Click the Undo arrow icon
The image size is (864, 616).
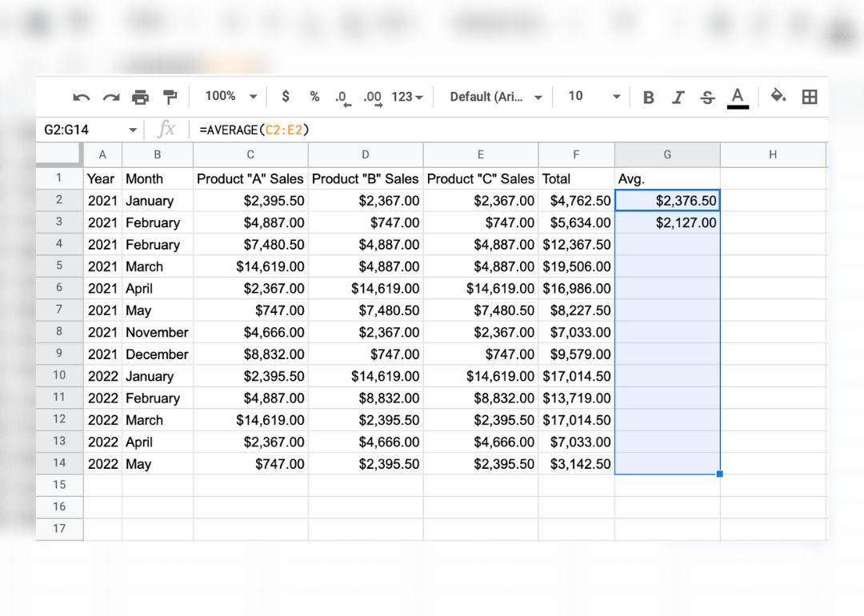coord(82,98)
